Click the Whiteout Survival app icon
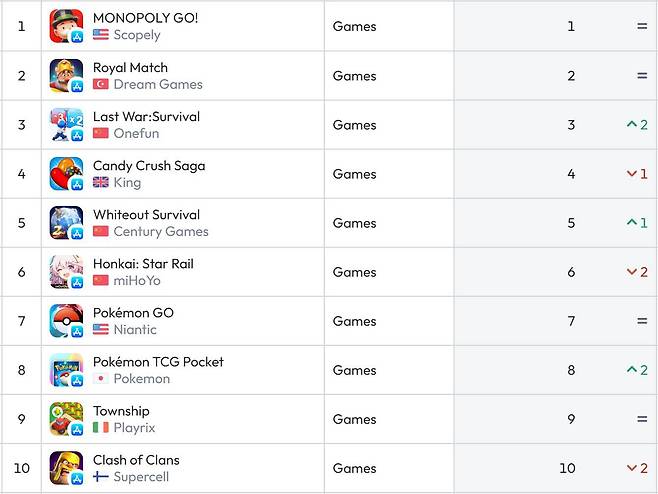 point(66,223)
